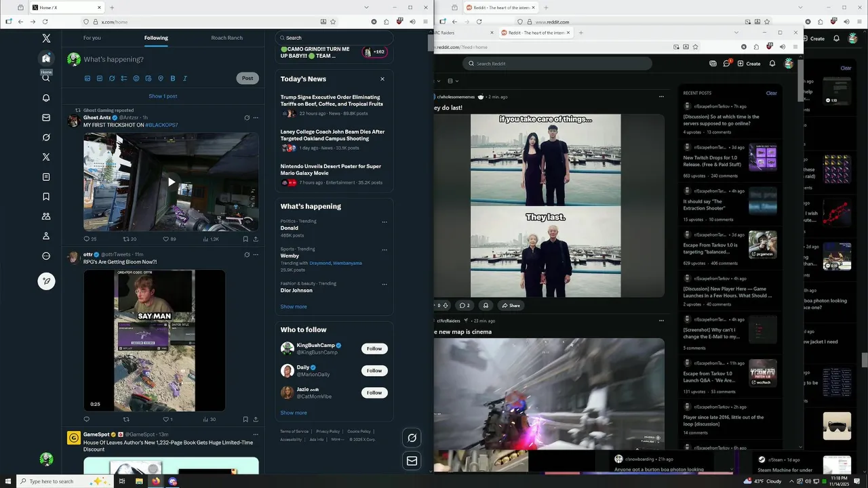Share the Ghost Antz trickshot post
The image size is (868, 488).
(x=256, y=239)
